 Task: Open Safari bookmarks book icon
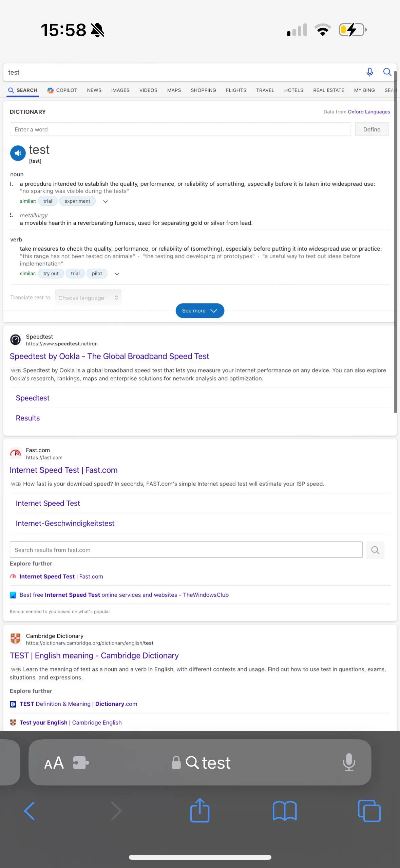coord(284,811)
